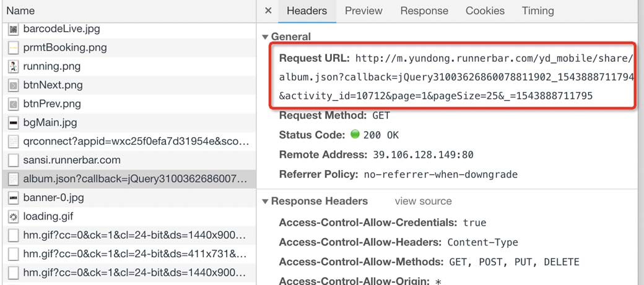Switch to the Headers tab

307,11
